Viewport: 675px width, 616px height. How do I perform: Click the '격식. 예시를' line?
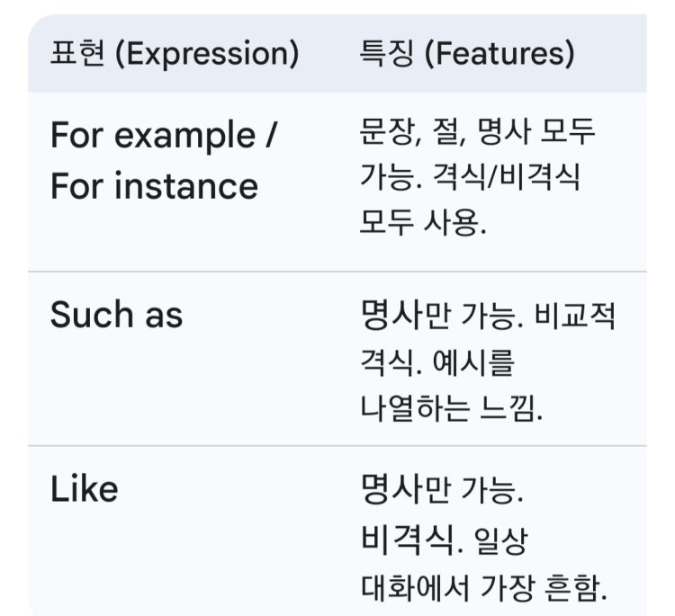pos(436,362)
